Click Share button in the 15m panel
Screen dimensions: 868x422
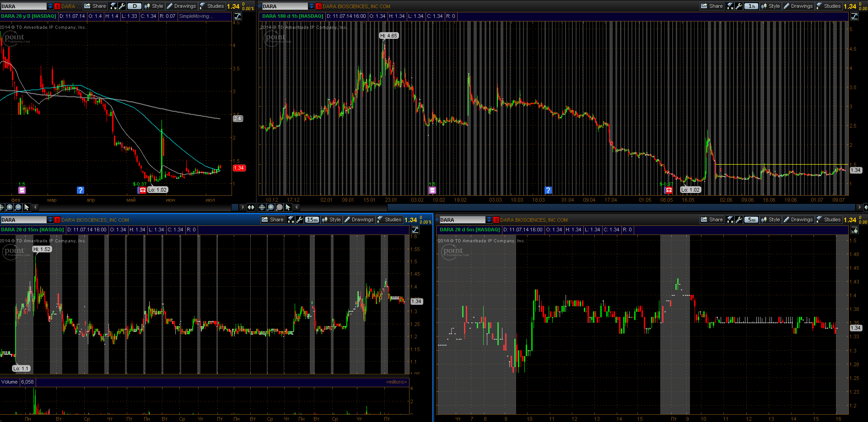pos(273,219)
